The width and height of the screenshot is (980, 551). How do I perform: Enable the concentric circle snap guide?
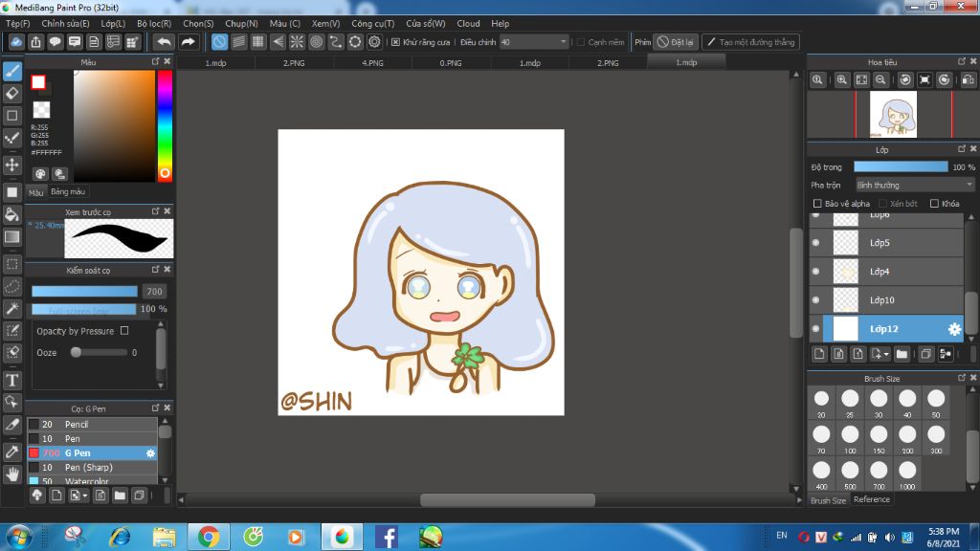pyautogui.click(x=316, y=42)
